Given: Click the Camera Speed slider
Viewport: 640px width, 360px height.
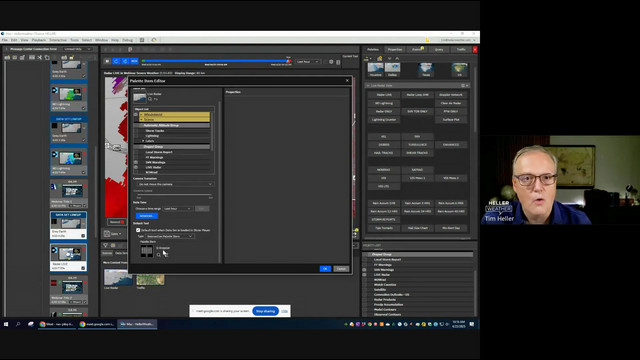Looking at the screenshot, I should tap(175, 195).
